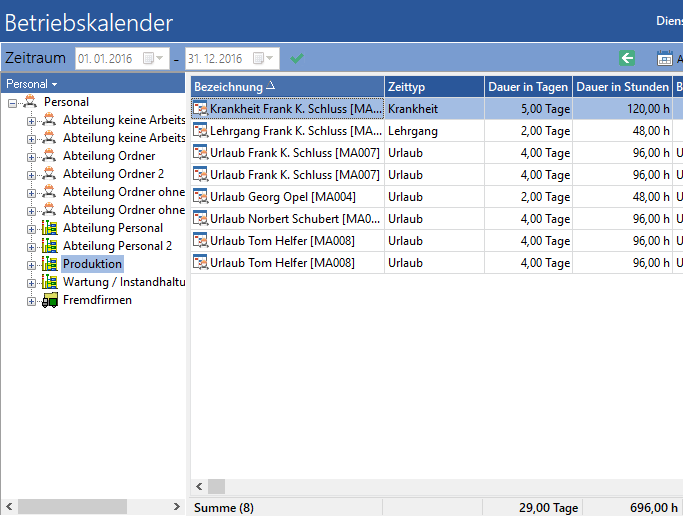The image size is (683, 516).
Task: Sort by the Bezeichnung column header
Action: point(287,87)
